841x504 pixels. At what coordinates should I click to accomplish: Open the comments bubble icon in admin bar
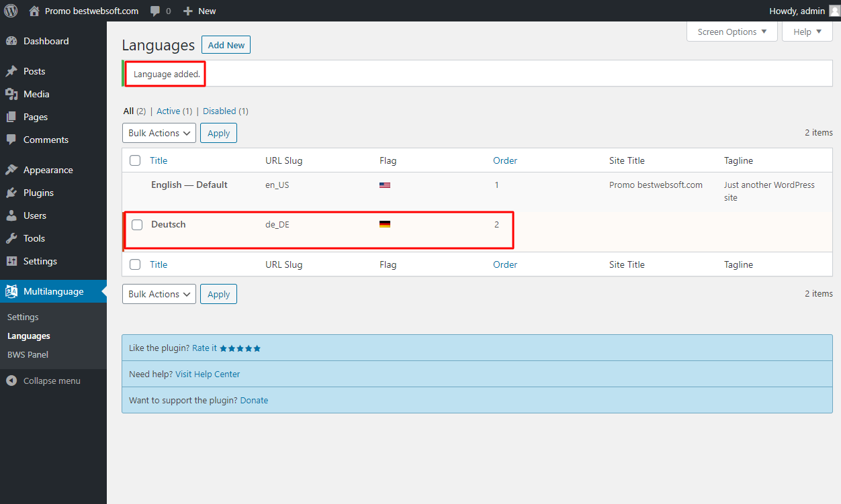point(155,11)
